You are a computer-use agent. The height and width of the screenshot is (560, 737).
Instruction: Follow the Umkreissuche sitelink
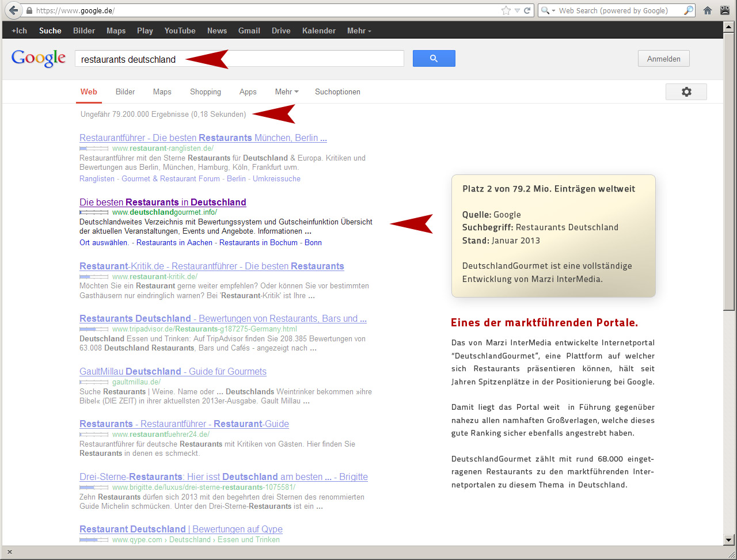[276, 179]
